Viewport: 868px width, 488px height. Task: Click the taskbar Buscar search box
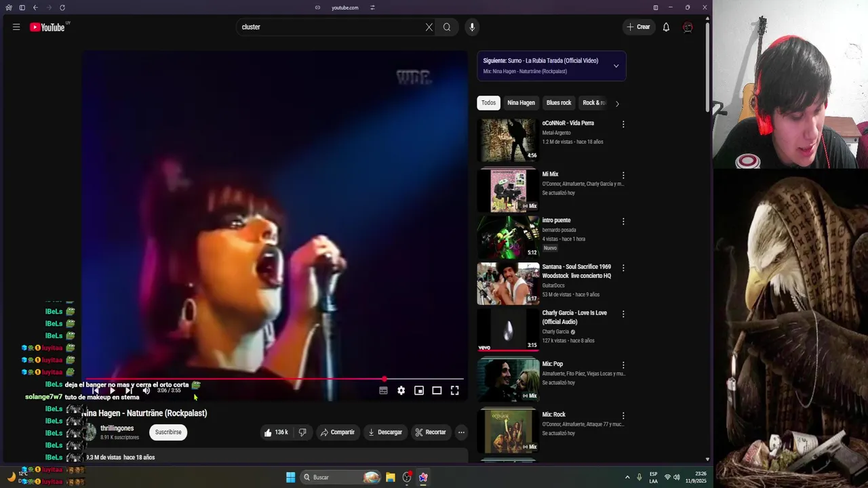[x=342, y=477]
